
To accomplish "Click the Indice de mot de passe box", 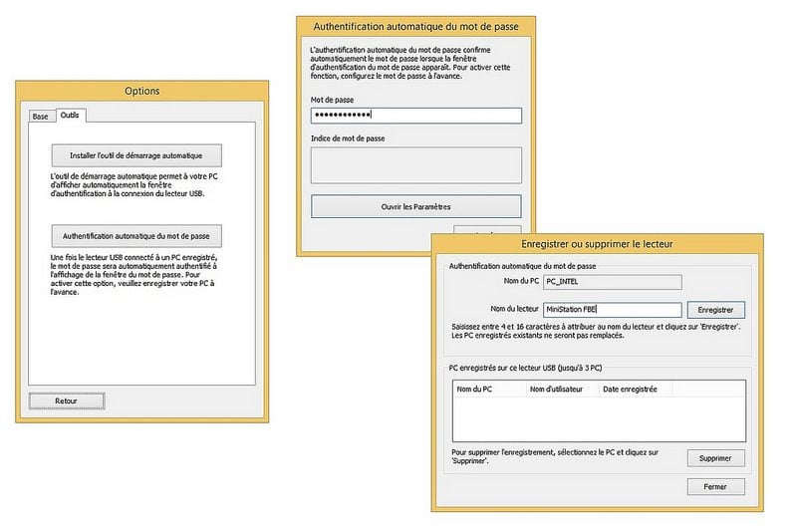I will click(x=415, y=165).
